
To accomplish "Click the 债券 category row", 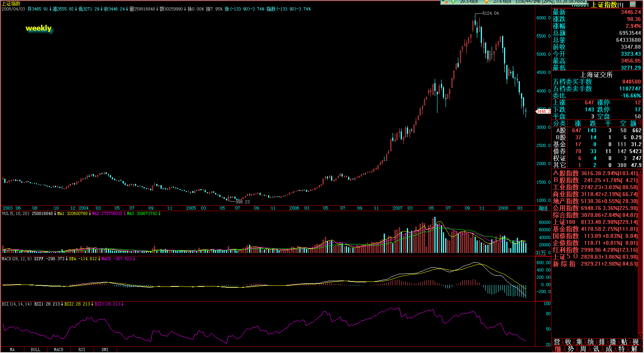I will point(597,151).
